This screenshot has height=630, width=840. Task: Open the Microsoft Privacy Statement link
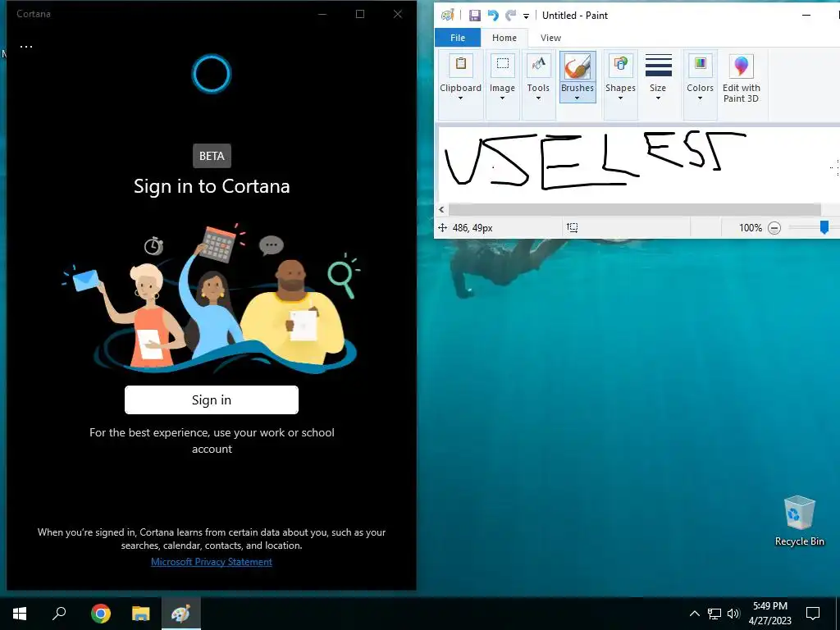click(x=212, y=561)
